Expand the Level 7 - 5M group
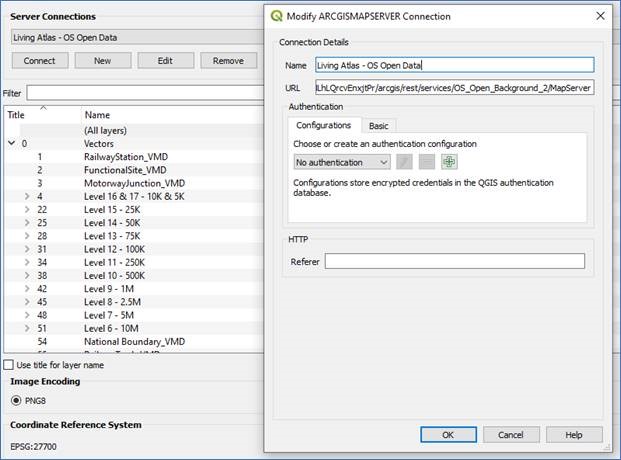The width and height of the screenshot is (621, 460). pyautogui.click(x=27, y=315)
